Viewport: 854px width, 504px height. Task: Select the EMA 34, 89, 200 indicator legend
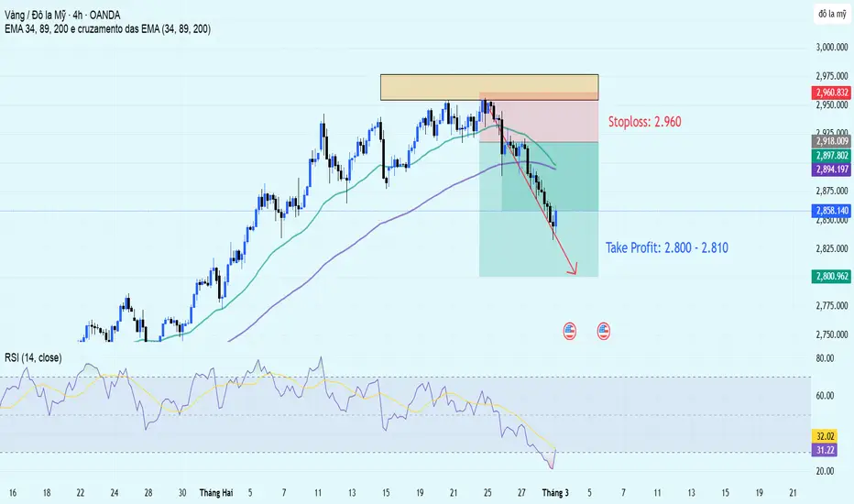(x=107, y=29)
